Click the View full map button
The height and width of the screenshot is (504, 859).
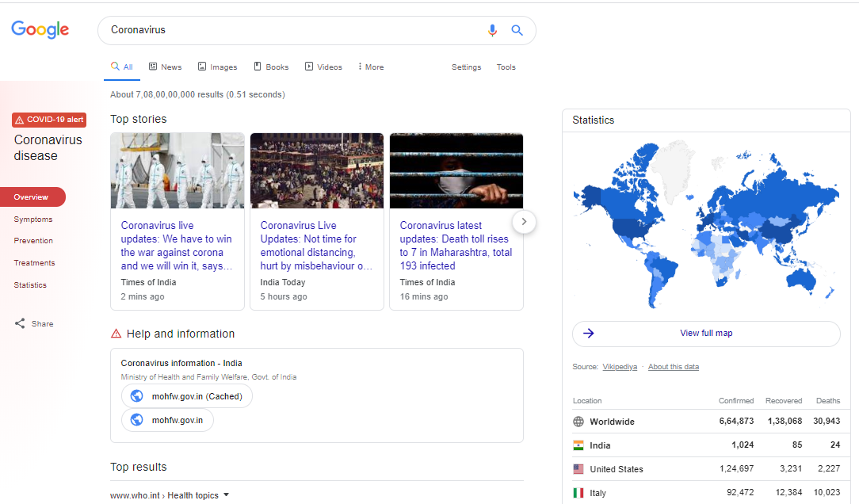pyautogui.click(x=705, y=334)
